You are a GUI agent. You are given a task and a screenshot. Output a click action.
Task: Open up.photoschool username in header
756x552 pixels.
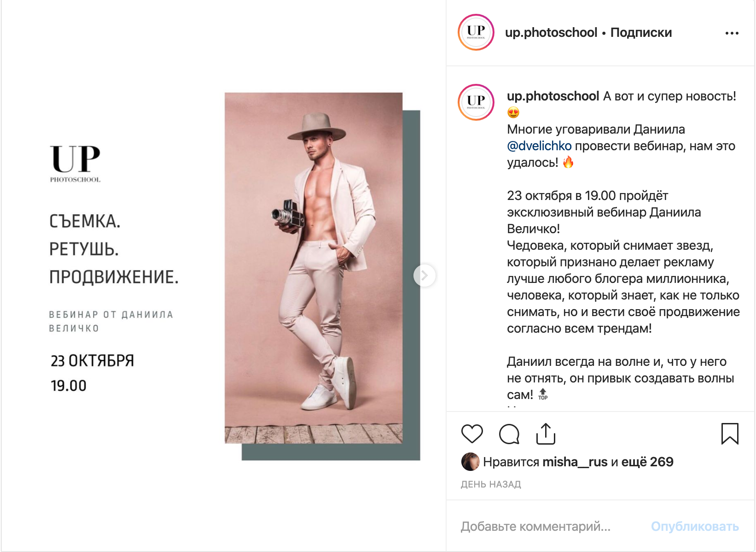[x=551, y=33]
